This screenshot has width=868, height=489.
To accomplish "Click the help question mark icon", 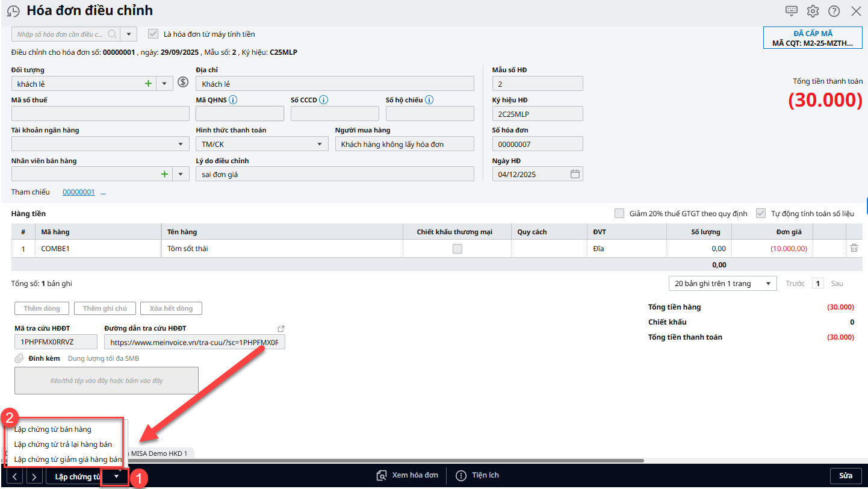I will 834,11.
